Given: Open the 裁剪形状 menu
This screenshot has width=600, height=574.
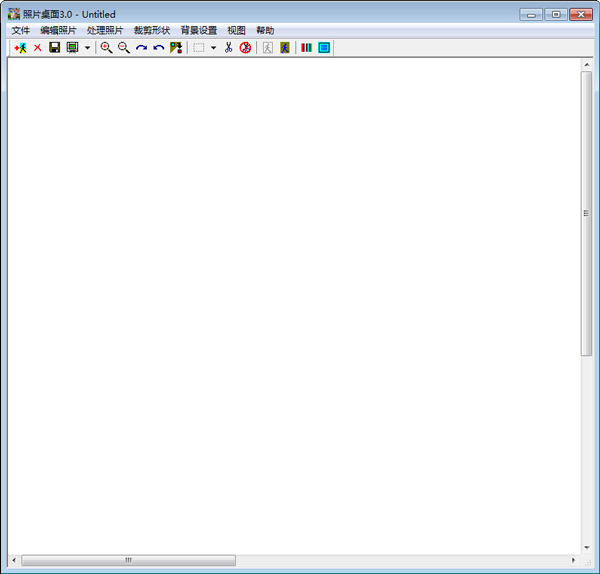Looking at the screenshot, I should coord(152,30).
